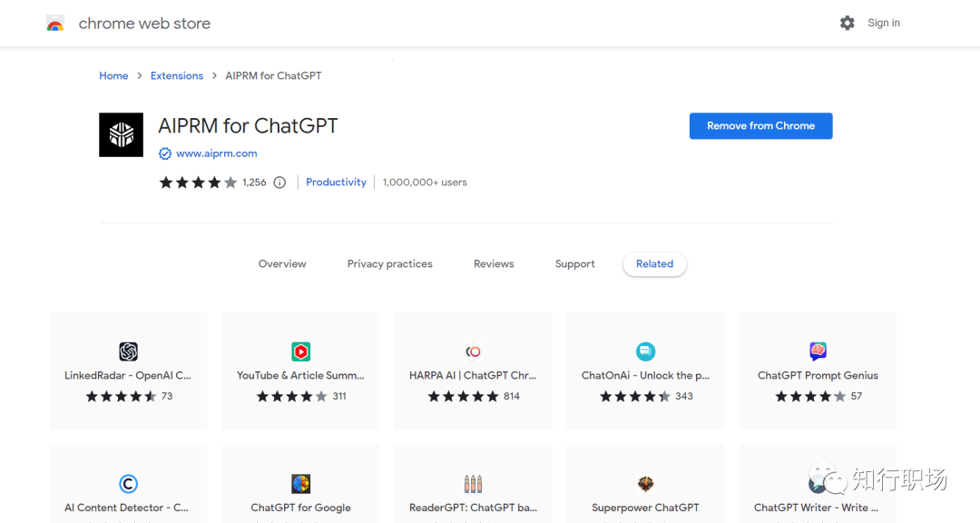Switch to the Reviews tab
Viewport: 980px width, 523px height.
pos(494,264)
